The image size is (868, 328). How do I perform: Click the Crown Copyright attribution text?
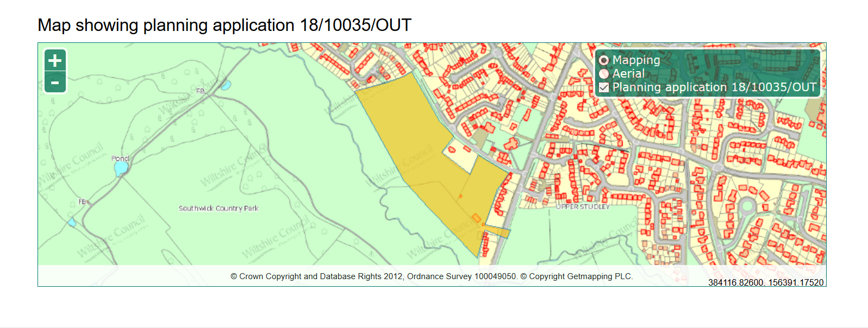[x=432, y=276]
